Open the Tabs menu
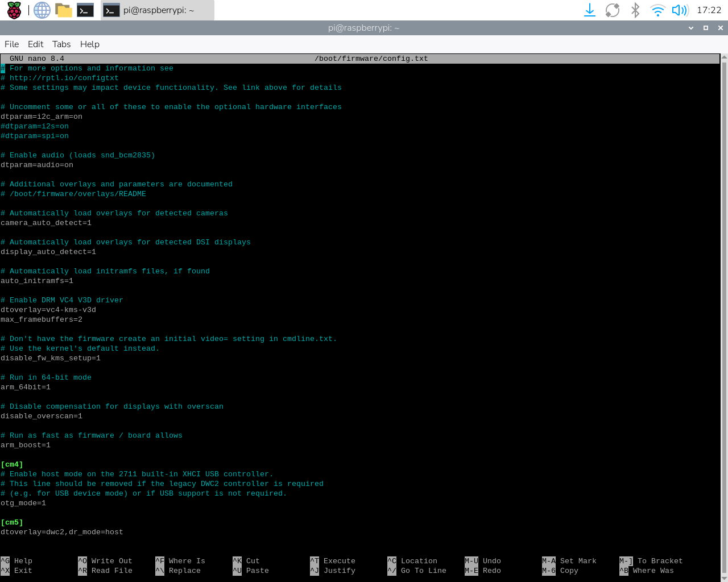This screenshot has height=582, width=728. point(61,44)
